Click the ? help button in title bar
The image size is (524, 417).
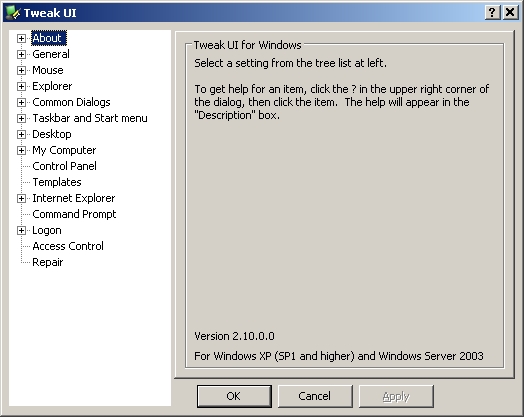(492, 13)
